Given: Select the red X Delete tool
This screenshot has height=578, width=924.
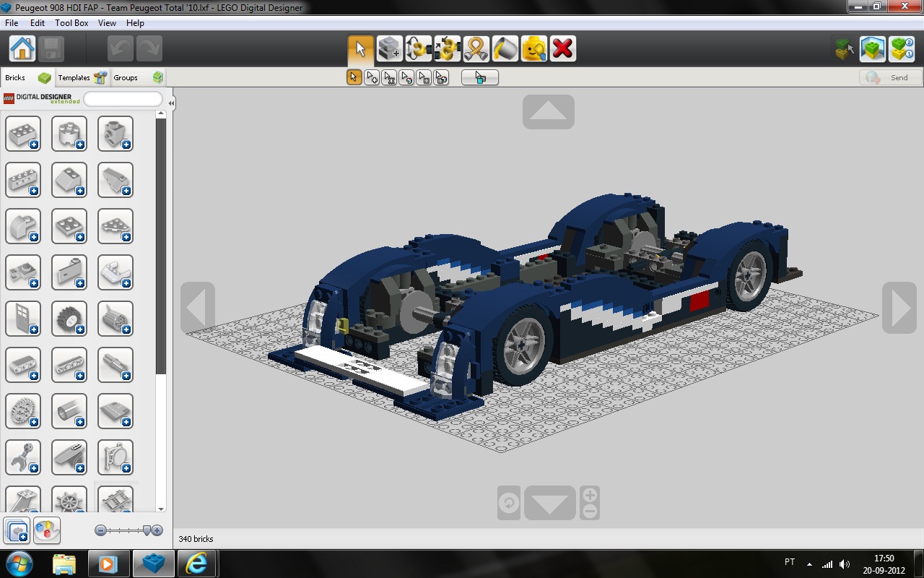Looking at the screenshot, I should click(x=562, y=49).
